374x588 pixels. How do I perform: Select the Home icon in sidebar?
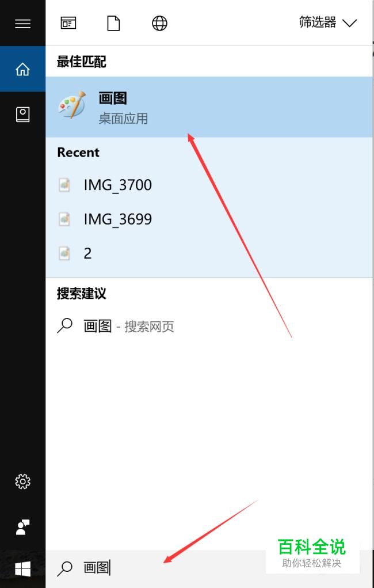coord(22,69)
